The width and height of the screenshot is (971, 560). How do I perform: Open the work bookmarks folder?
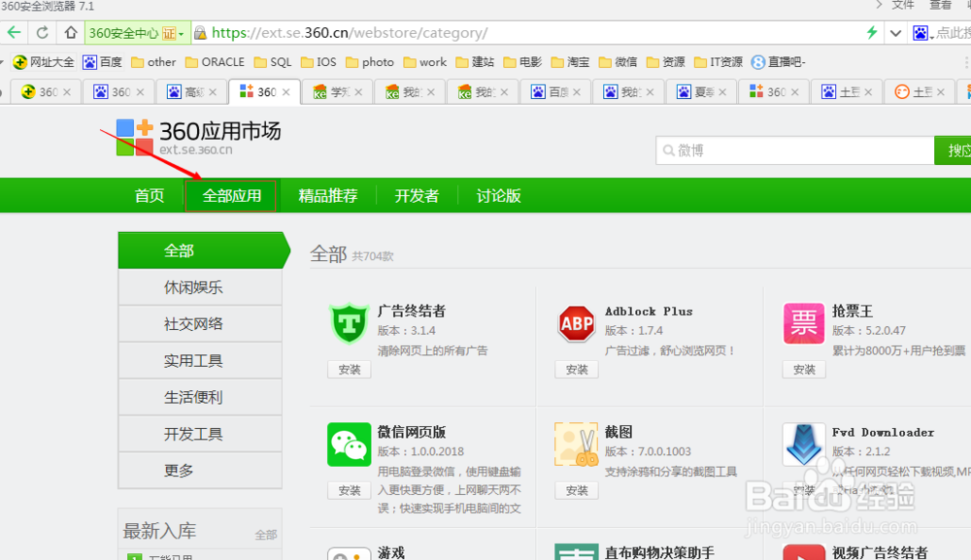click(x=425, y=62)
